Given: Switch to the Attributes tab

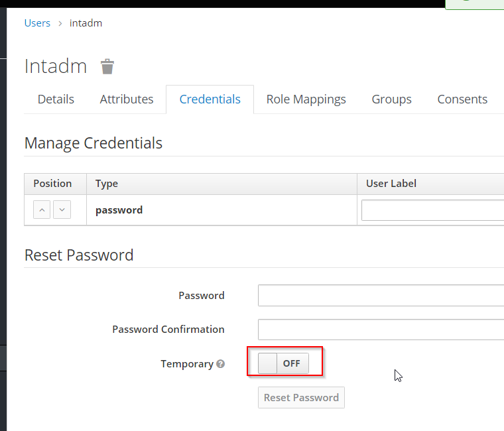Looking at the screenshot, I should point(127,99).
